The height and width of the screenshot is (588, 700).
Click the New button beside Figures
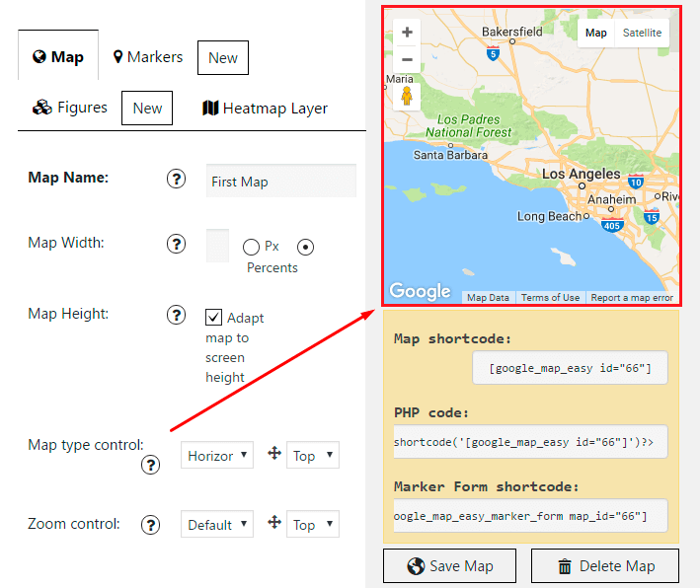click(147, 108)
